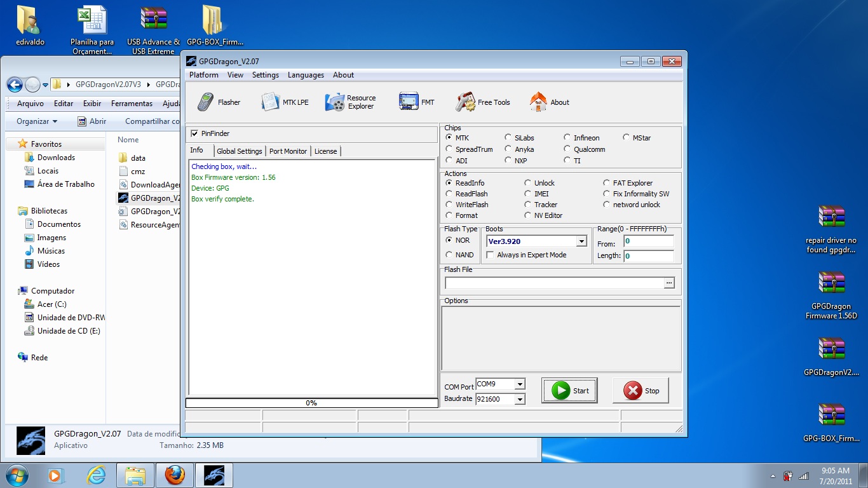Click the About house icon in toolbar
The image size is (868, 488).
(x=538, y=102)
